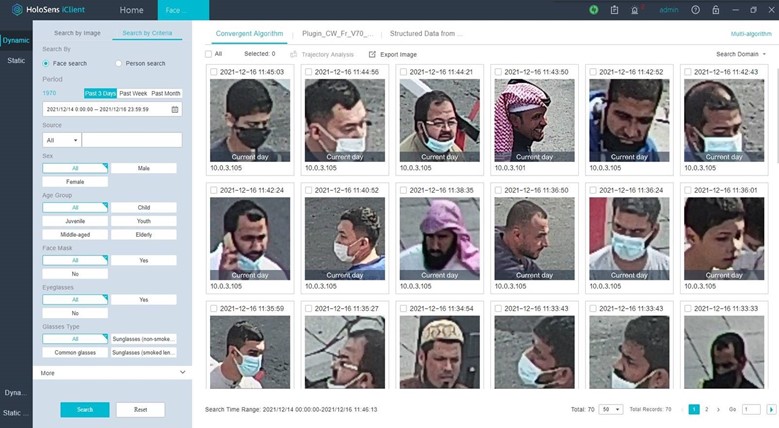Choose Juvenile age group
This screenshot has width=779, height=428.
point(75,221)
